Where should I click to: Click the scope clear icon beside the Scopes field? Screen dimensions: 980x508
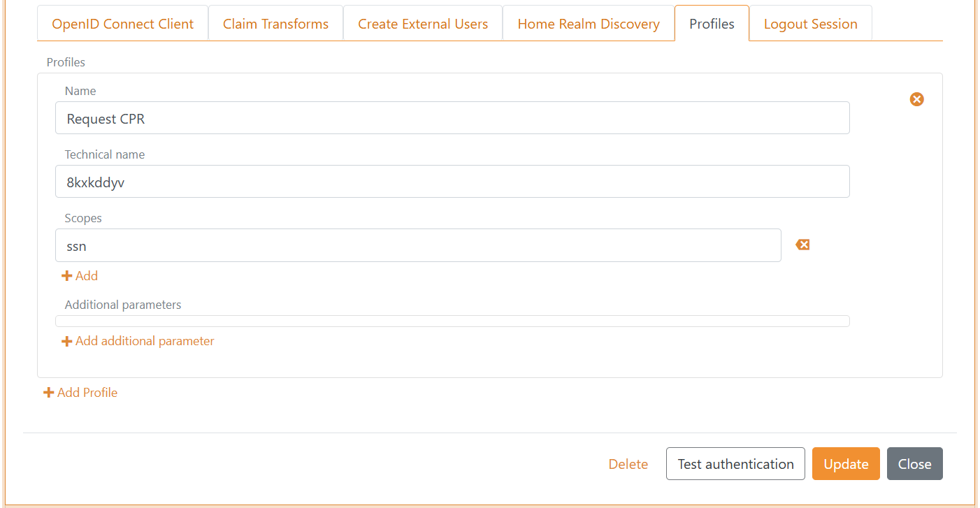tap(802, 245)
